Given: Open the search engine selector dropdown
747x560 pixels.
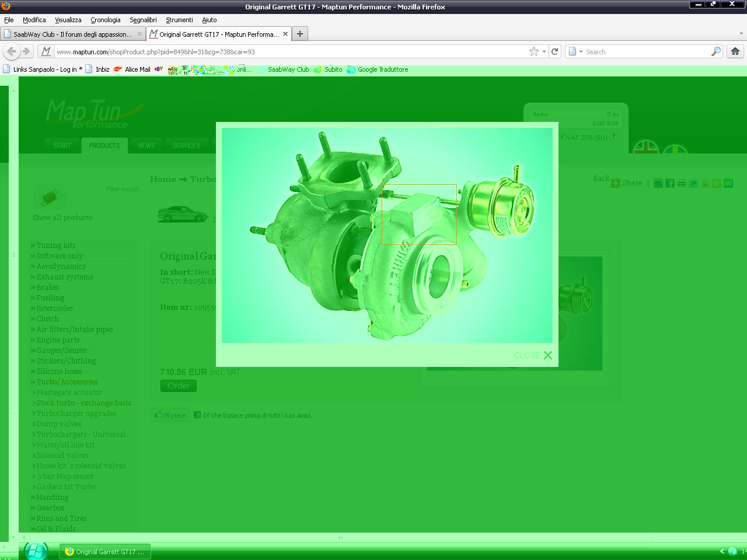Looking at the screenshot, I should point(575,51).
